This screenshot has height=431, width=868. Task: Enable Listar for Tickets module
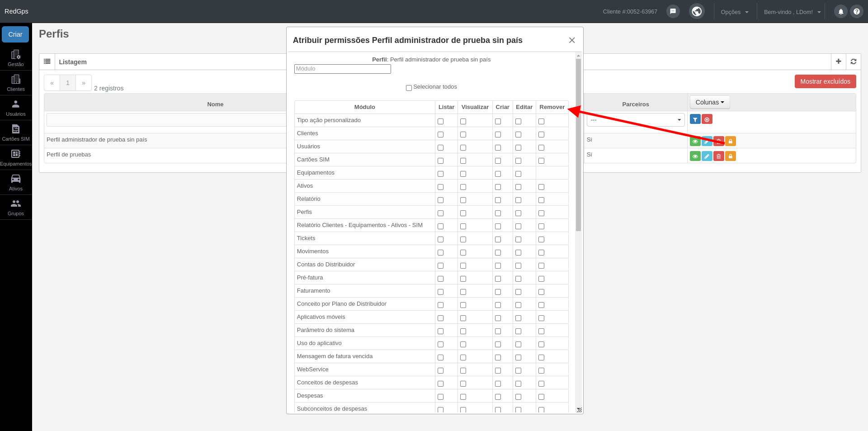point(440,239)
